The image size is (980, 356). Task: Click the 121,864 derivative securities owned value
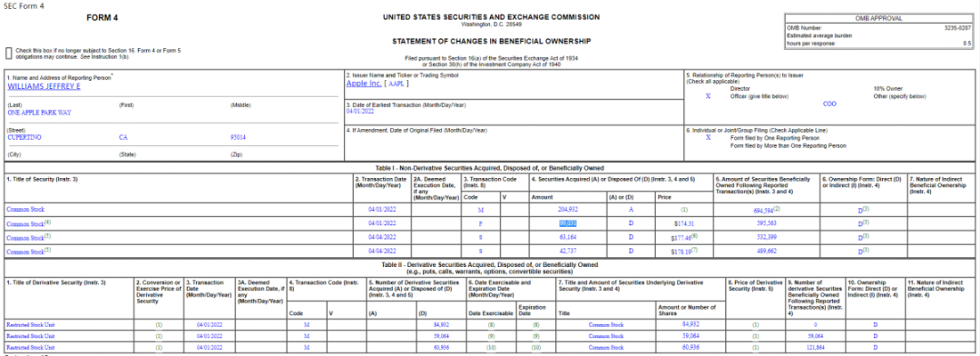[x=817, y=347]
